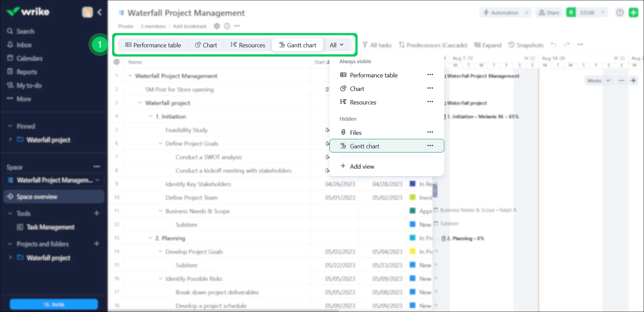Toggle Predecessors (Cascade) display
This screenshot has width=644, height=312.
tap(434, 45)
